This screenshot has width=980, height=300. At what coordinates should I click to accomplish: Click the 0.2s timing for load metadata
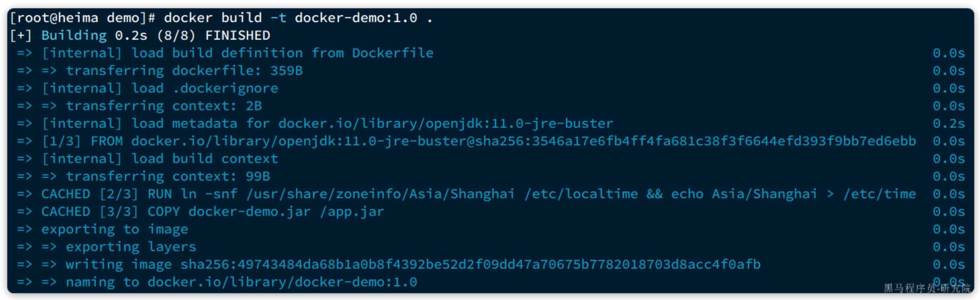pos(949,124)
